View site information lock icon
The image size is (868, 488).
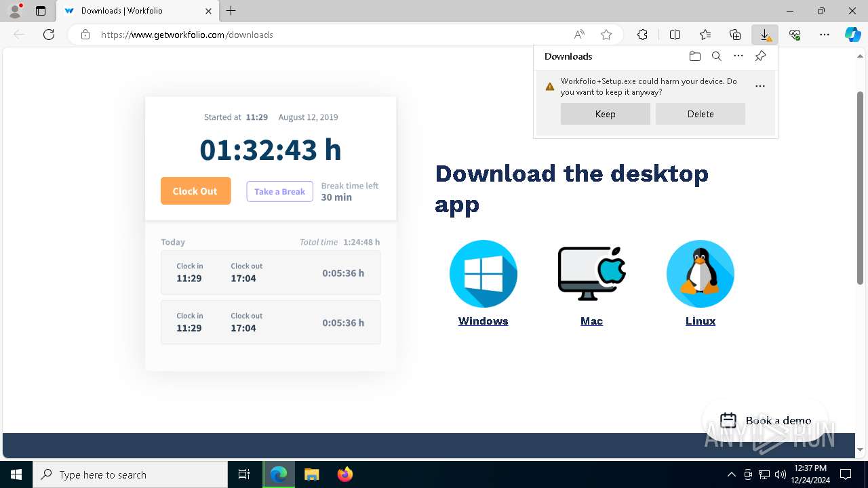[x=85, y=35]
